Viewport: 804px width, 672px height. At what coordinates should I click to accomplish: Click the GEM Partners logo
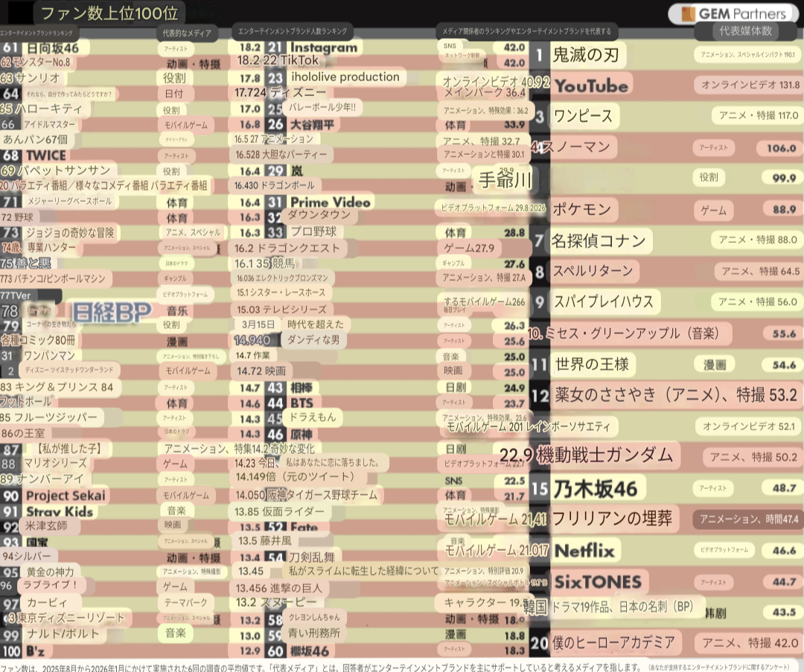pos(734,14)
